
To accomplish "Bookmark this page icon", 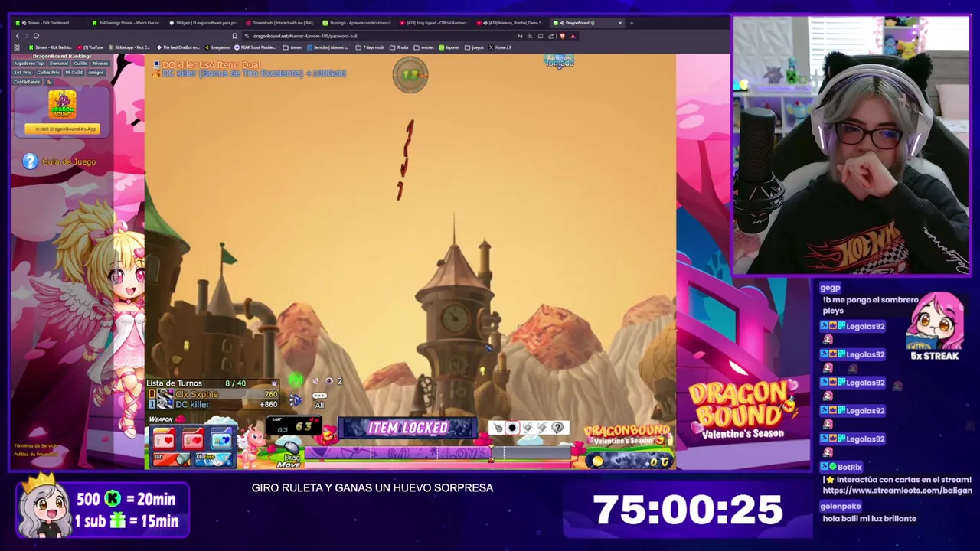I will [234, 36].
